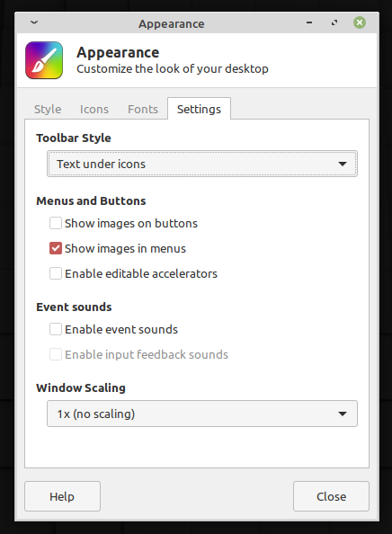This screenshot has width=392, height=534.
Task: Click the Appearance paintbrush app icon
Action: point(44,60)
